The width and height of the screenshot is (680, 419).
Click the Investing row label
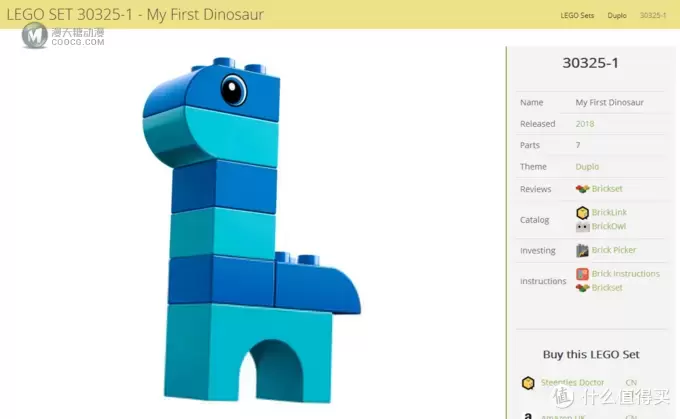click(x=537, y=251)
